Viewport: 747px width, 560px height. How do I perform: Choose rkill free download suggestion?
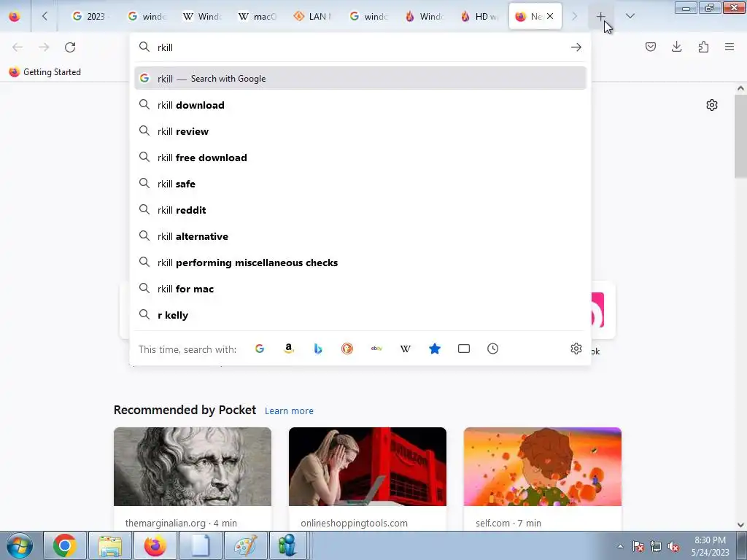(x=360, y=157)
